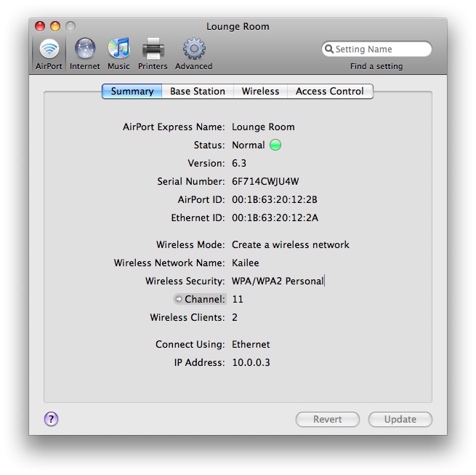Click the arrow icon beside Channel
The height and width of the screenshot is (475, 476).
[x=179, y=300]
